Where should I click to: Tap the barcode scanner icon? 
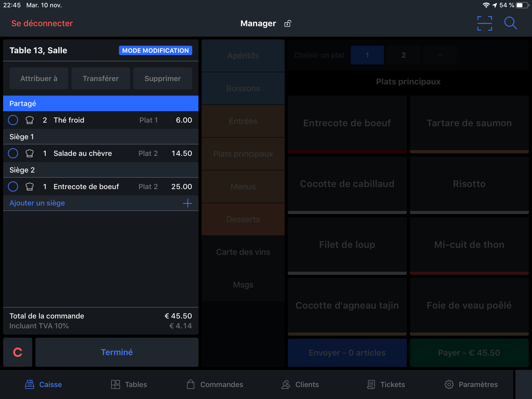point(484,23)
